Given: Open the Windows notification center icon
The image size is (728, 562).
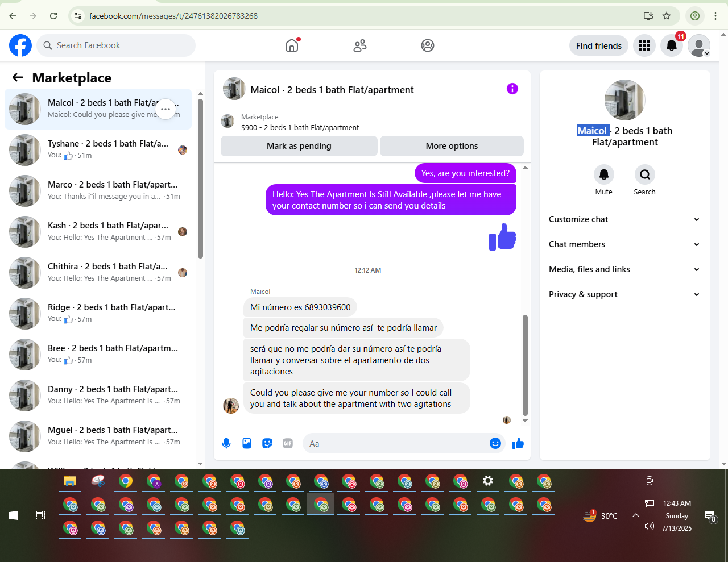Looking at the screenshot, I should point(710,516).
